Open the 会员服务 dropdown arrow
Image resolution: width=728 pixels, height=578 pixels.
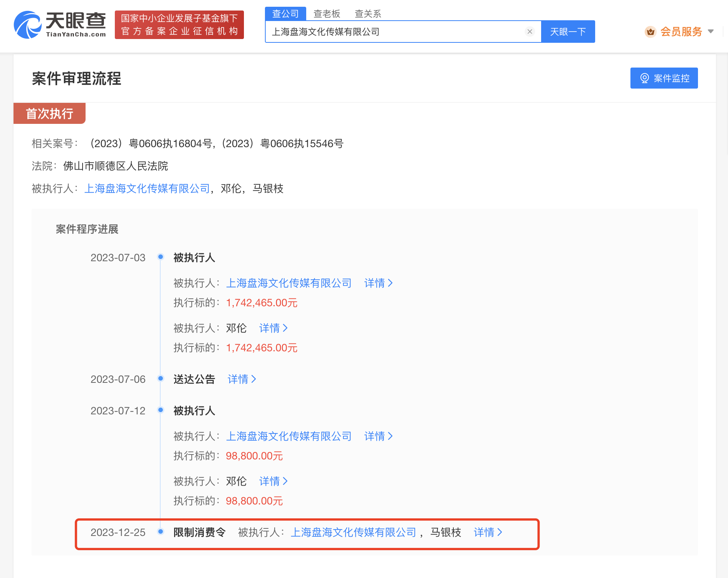pyautogui.click(x=711, y=32)
